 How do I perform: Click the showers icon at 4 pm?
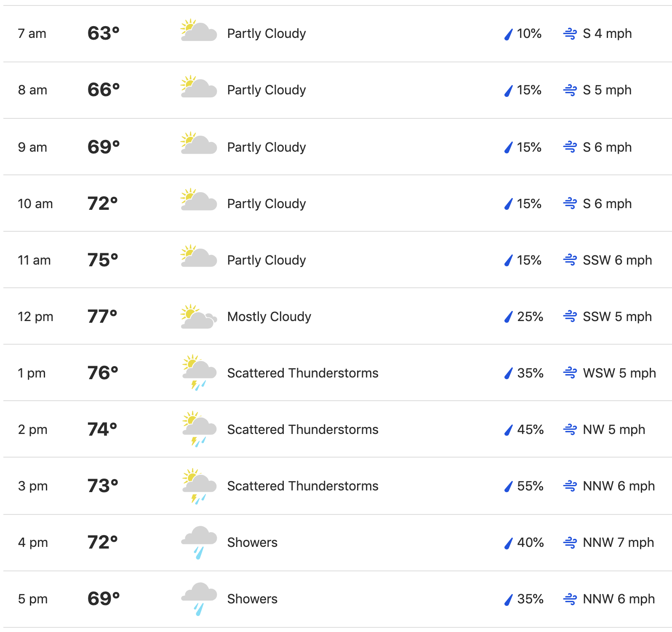[199, 542]
